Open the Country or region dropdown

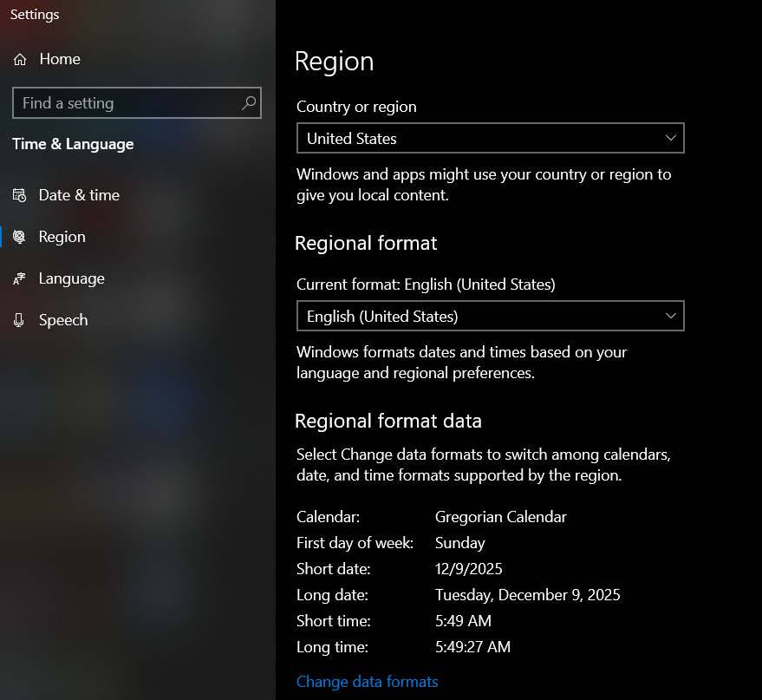click(490, 139)
